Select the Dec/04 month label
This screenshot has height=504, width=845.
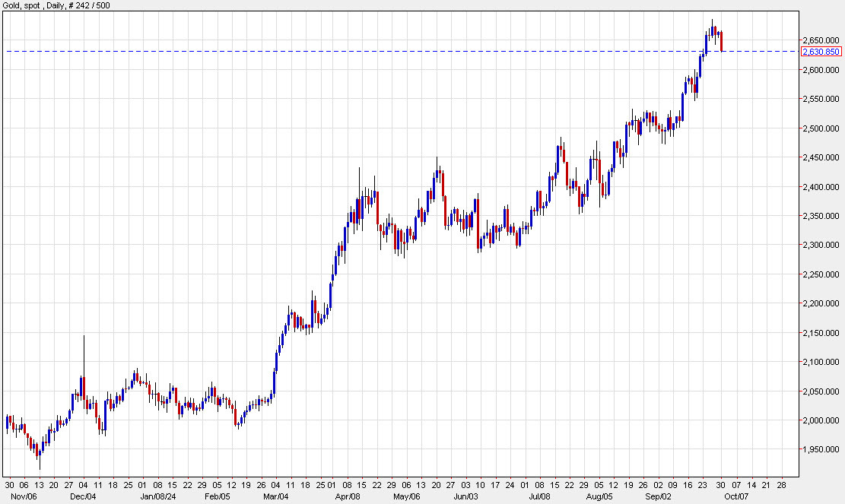click(x=83, y=496)
